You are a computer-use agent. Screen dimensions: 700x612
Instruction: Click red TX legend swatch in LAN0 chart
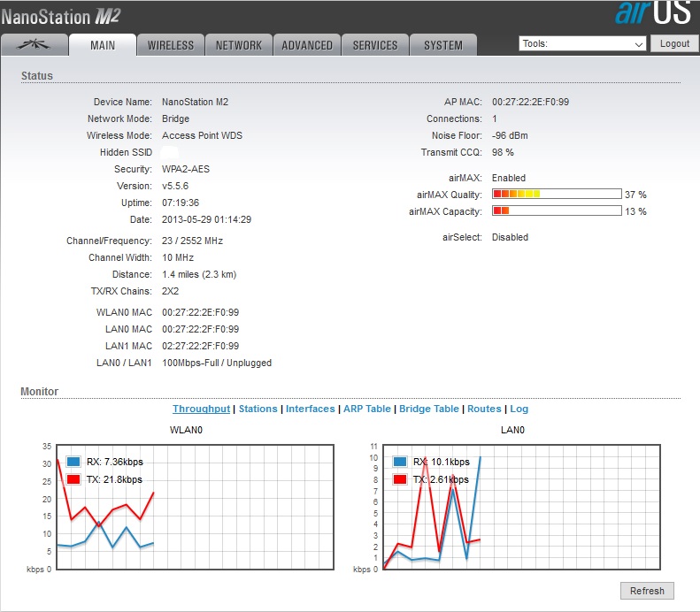click(400, 479)
